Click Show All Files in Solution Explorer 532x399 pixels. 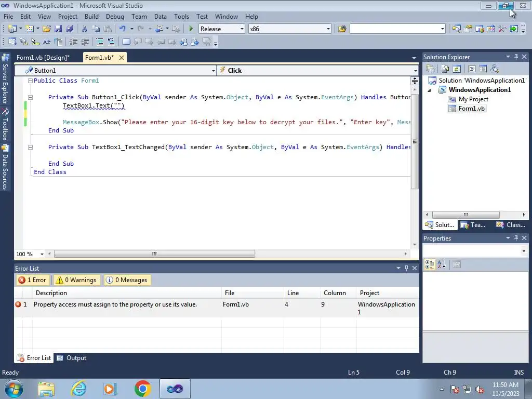point(445,69)
